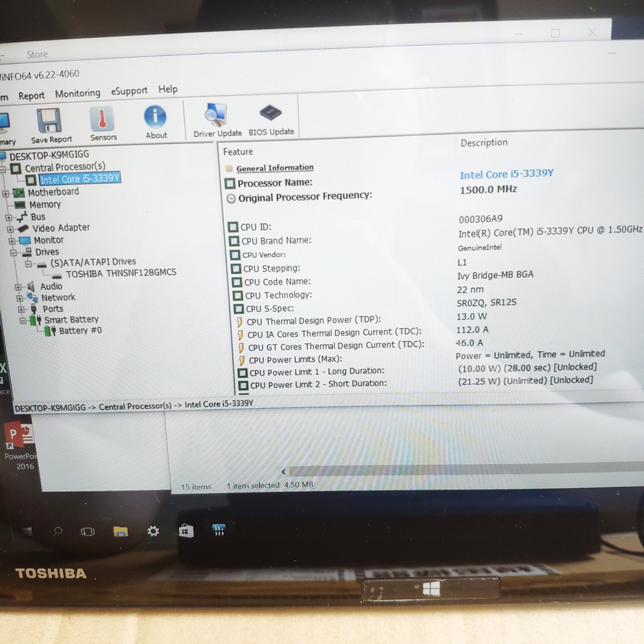The width and height of the screenshot is (644, 644).
Task: Click the General Information link
Action: [275, 167]
